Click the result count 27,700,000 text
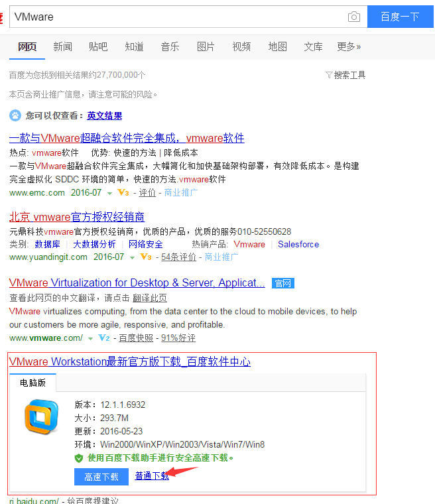The height and width of the screenshot is (504, 435). [x=77, y=75]
